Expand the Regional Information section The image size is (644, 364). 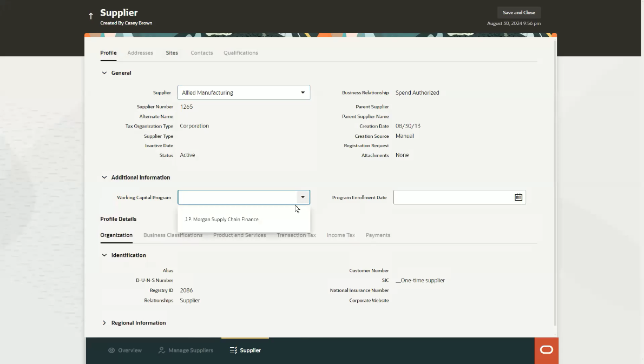point(104,323)
